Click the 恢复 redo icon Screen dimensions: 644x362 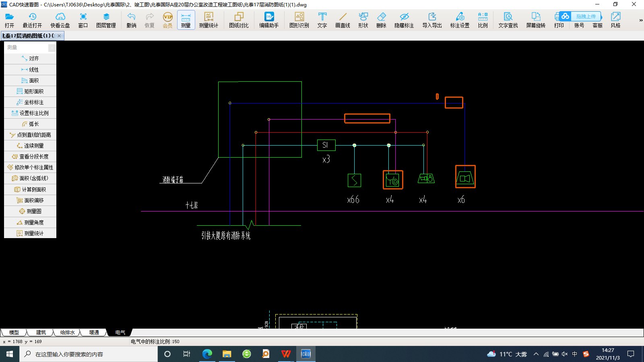tap(149, 20)
